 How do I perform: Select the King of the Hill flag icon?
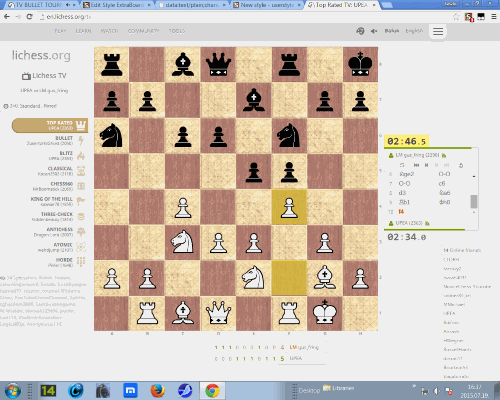click(81, 201)
